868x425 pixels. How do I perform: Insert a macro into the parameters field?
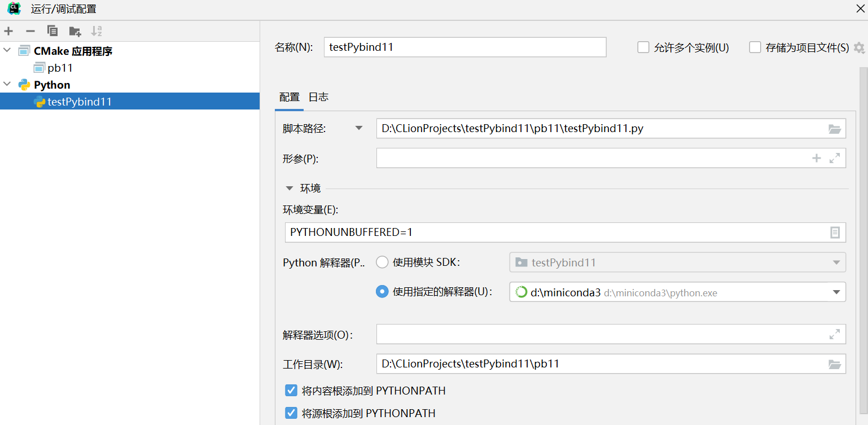816,159
